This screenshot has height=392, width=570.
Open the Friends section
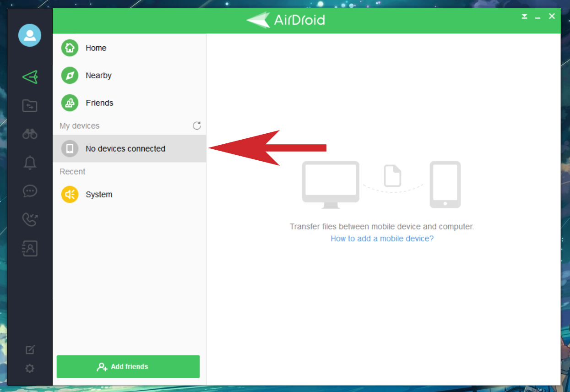tap(99, 103)
